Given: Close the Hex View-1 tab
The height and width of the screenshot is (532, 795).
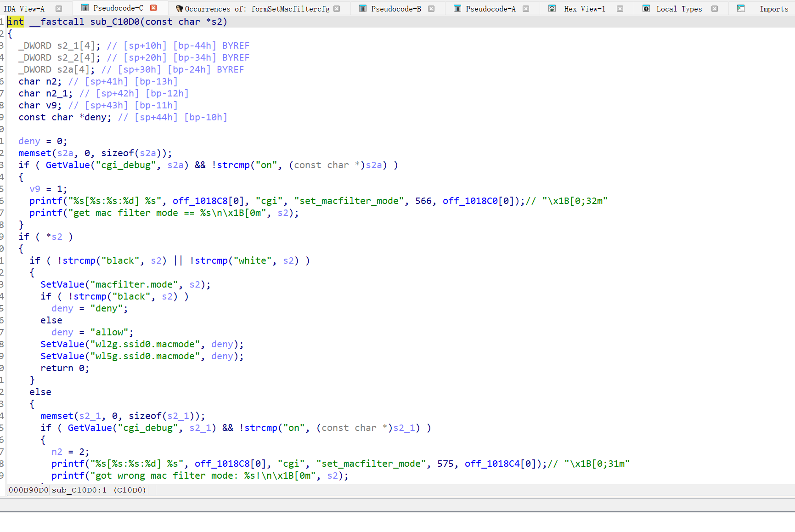Looking at the screenshot, I should [x=620, y=9].
